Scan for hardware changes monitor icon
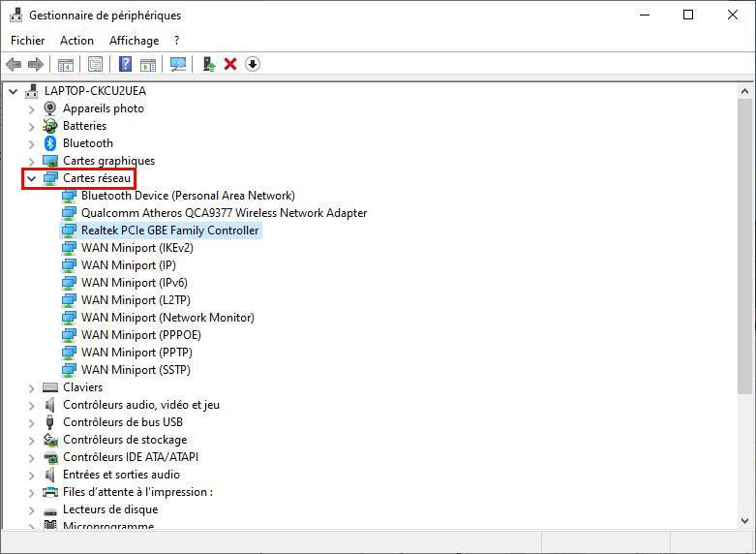 point(178,64)
